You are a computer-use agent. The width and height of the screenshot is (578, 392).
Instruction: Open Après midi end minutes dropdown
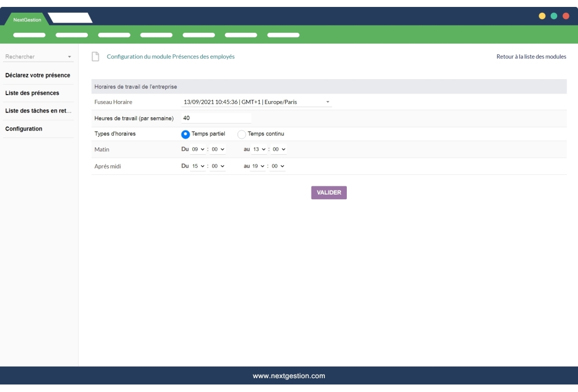point(279,166)
